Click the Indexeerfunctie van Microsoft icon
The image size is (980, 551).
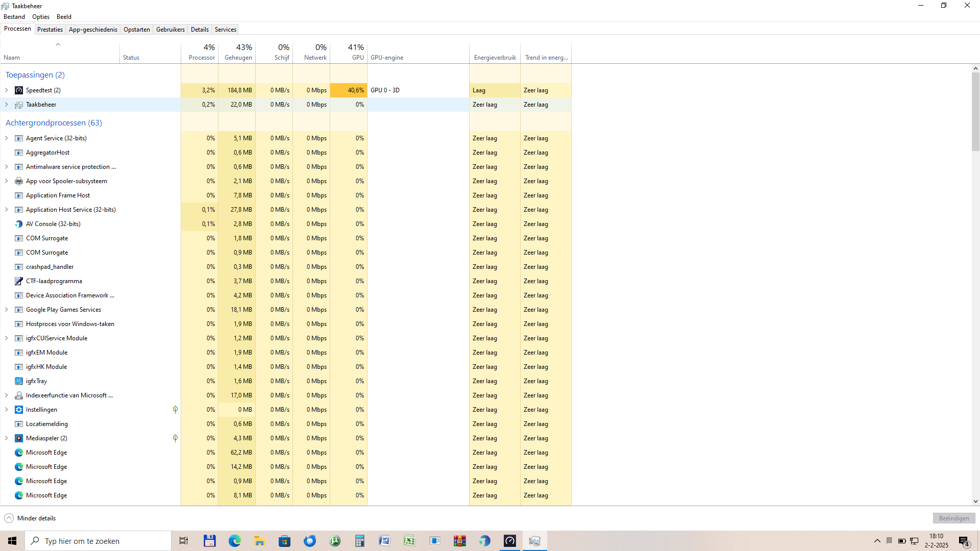point(19,395)
